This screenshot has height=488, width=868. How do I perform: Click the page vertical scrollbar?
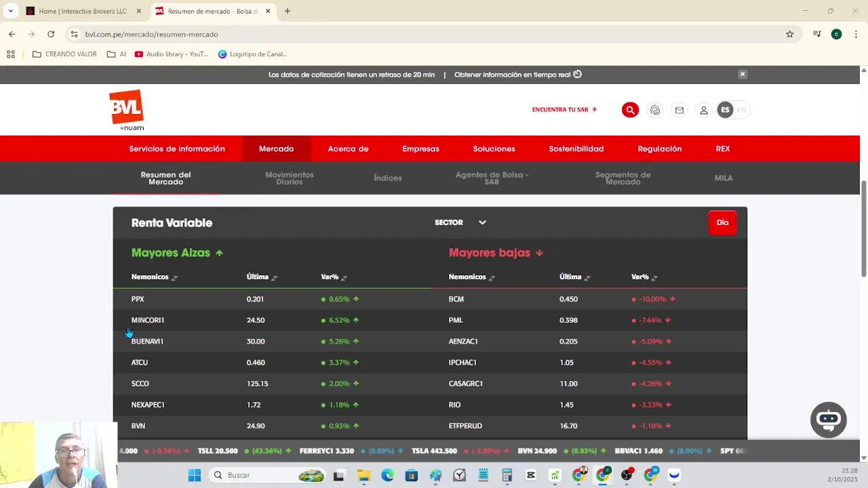point(863,228)
